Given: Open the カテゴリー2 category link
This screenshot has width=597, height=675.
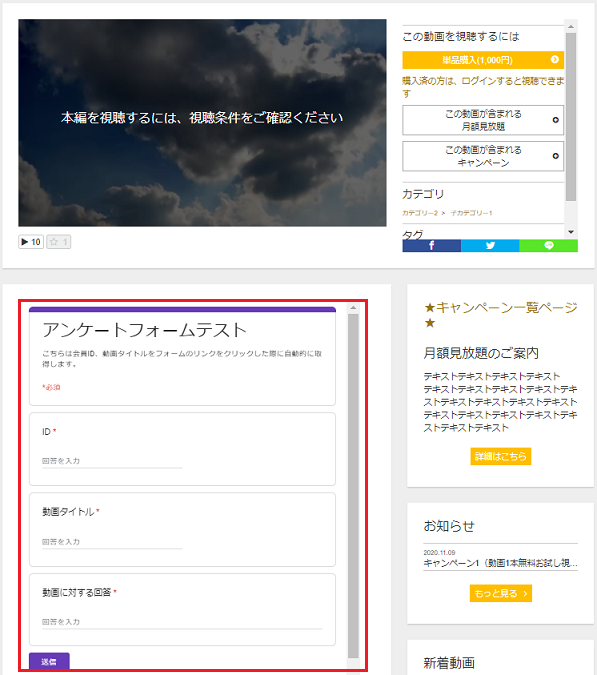Looking at the screenshot, I should pyautogui.click(x=420, y=213).
